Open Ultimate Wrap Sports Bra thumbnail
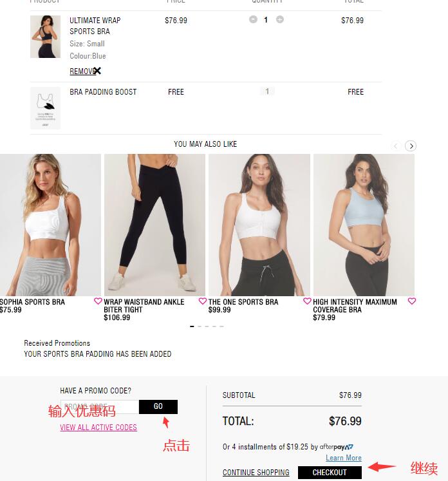The height and width of the screenshot is (481, 448). click(45, 37)
